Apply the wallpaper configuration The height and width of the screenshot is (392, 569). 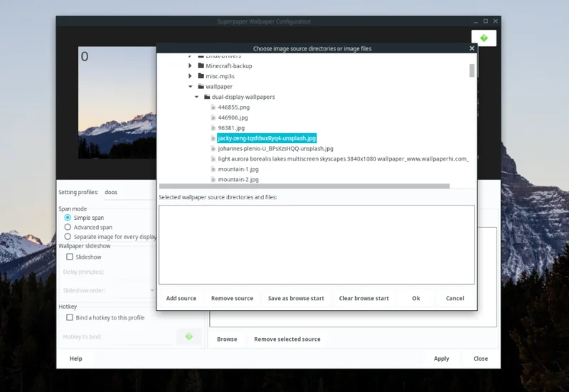(x=441, y=359)
